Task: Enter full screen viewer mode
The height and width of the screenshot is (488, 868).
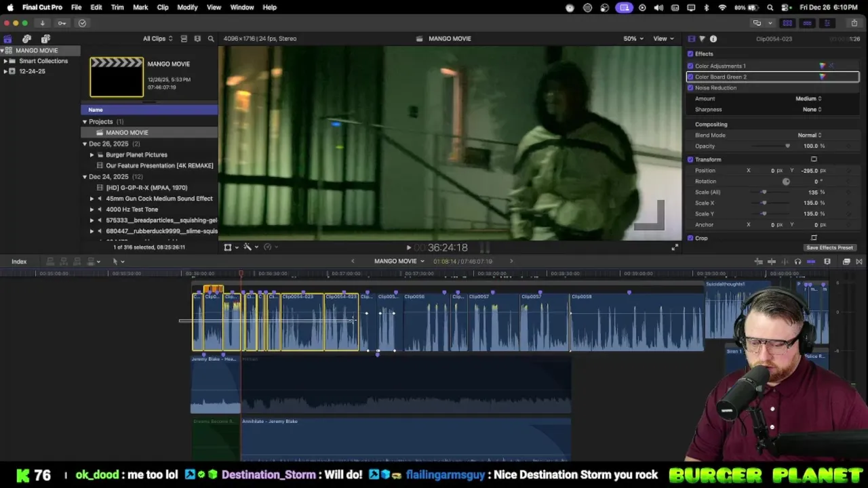Action: click(674, 247)
